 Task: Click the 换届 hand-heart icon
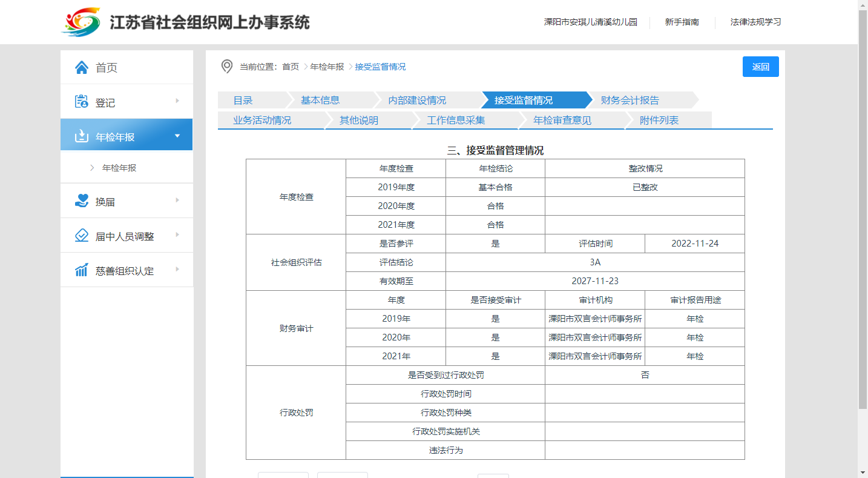tap(82, 201)
